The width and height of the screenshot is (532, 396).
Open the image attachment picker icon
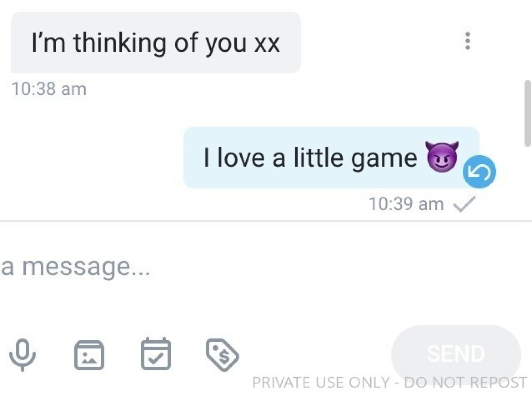(89, 355)
